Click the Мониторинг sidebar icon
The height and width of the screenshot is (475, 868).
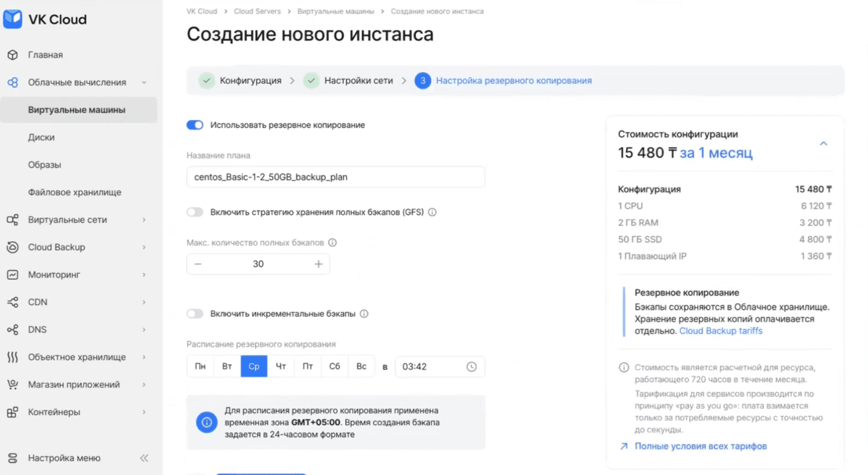(13, 274)
